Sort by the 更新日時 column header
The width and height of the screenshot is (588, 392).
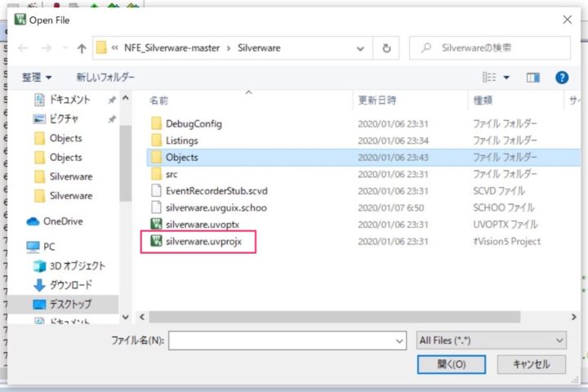click(x=376, y=100)
